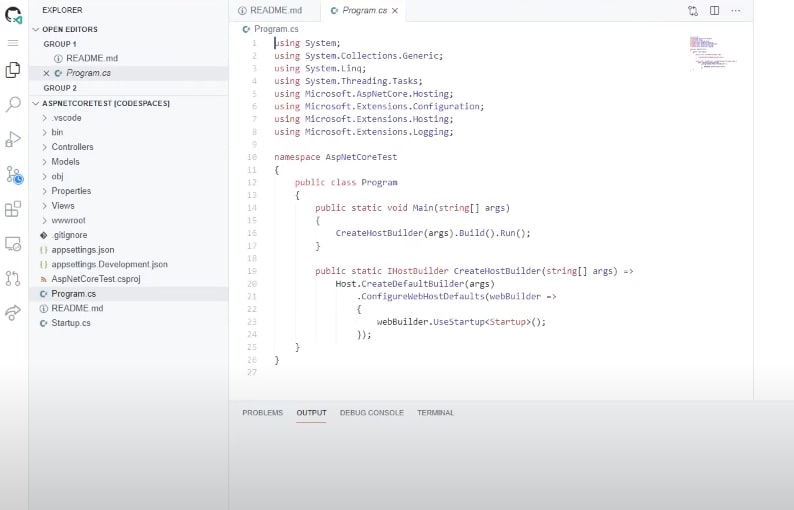
Task: Select the Output panel tab
Action: [x=311, y=413]
